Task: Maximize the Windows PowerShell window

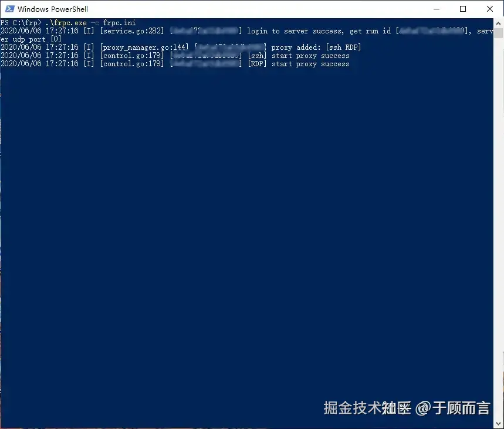Action: (x=463, y=9)
